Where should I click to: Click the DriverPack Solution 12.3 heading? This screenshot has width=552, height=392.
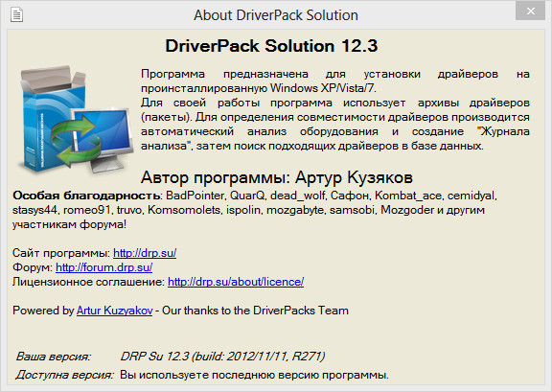point(271,46)
